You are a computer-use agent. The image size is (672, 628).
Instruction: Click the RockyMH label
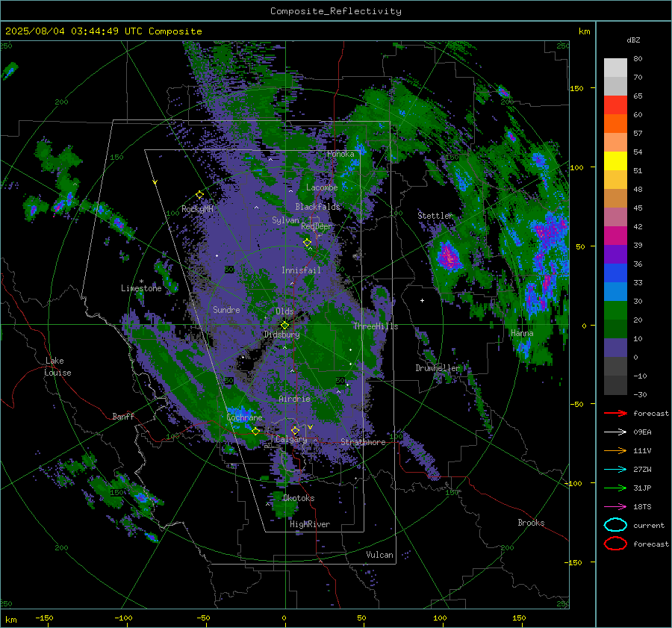point(197,209)
